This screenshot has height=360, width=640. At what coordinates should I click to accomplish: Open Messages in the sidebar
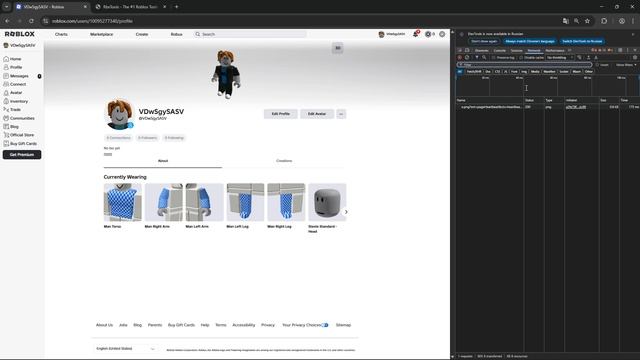click(x=16, y=76)
